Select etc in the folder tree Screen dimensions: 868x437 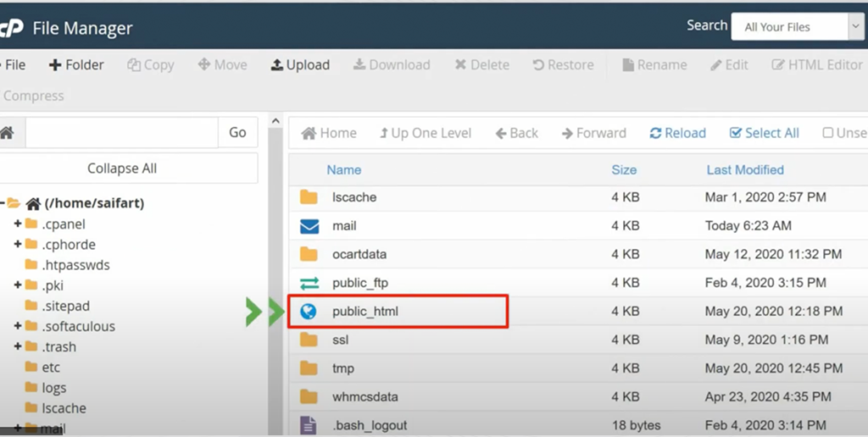pos(50,368)
